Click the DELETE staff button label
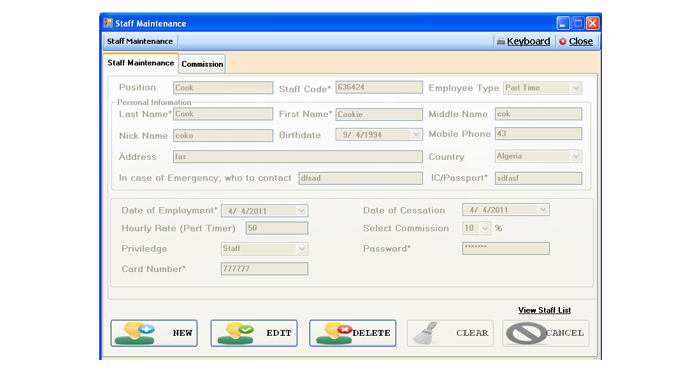Viewport: 700px width, 371px height. 371,333
